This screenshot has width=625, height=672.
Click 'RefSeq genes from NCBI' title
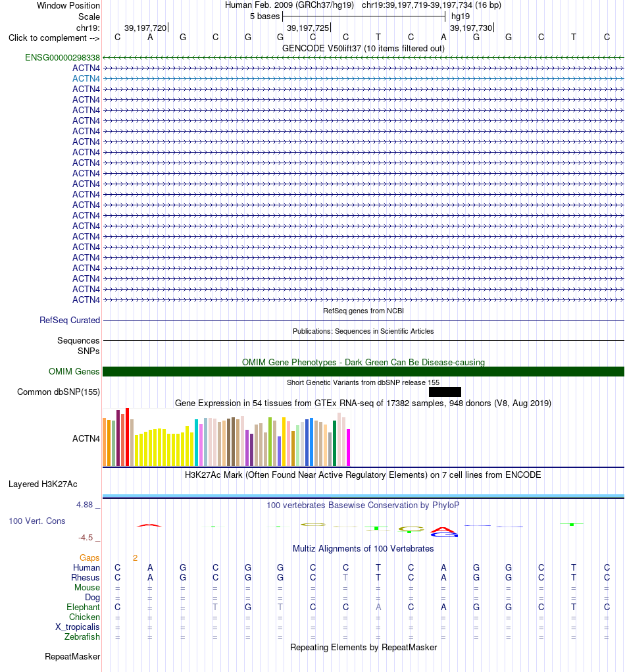click(363, 311)
